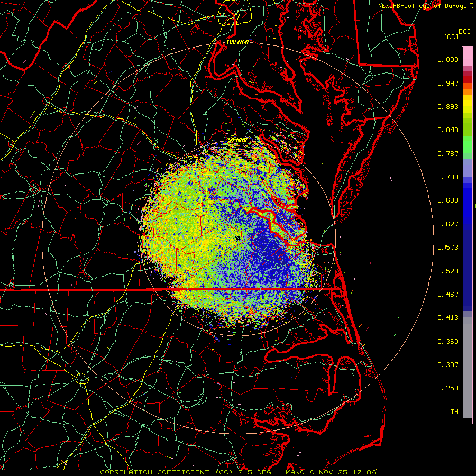Click the gray bottom segment of color scale
The width and height of the screenshot is (476, 476).
click(467, 368)
